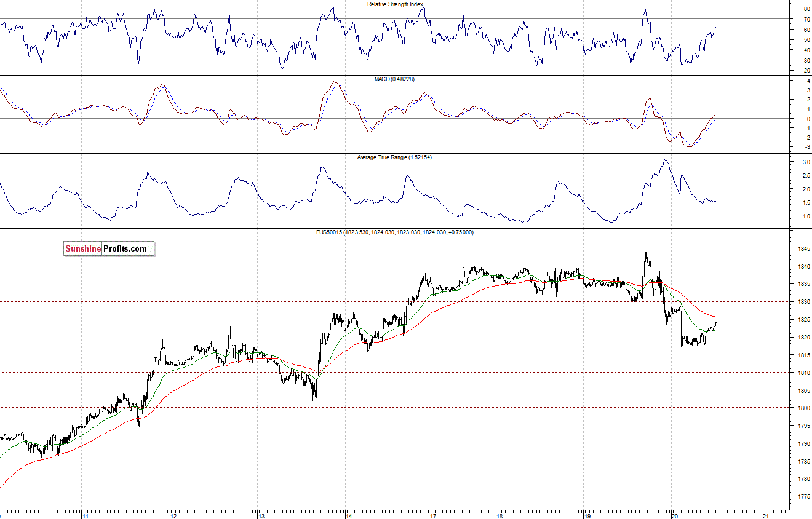This screenshot has width=812, height=519.
Task: Click the 1830 price axis label
Action: (x=803, y=302)
